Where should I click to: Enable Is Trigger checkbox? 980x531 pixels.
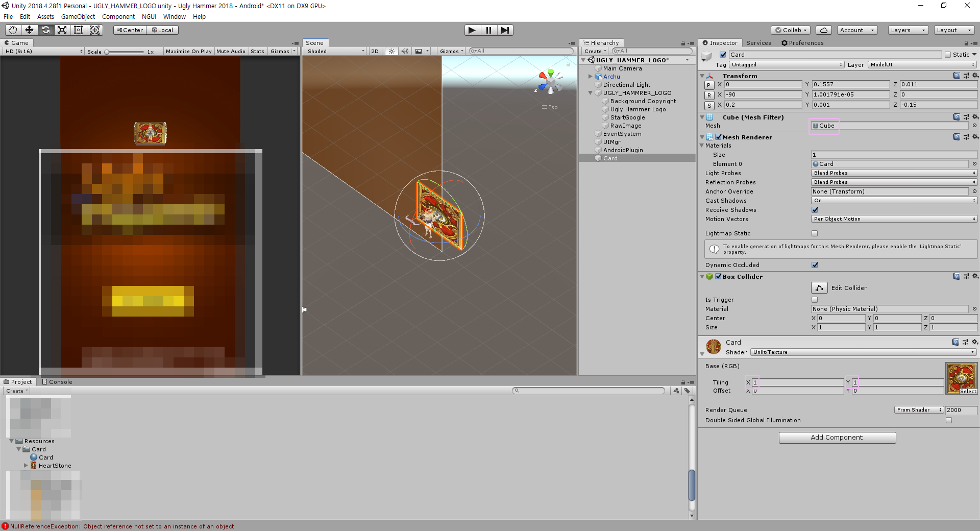[x=815, y=300]
